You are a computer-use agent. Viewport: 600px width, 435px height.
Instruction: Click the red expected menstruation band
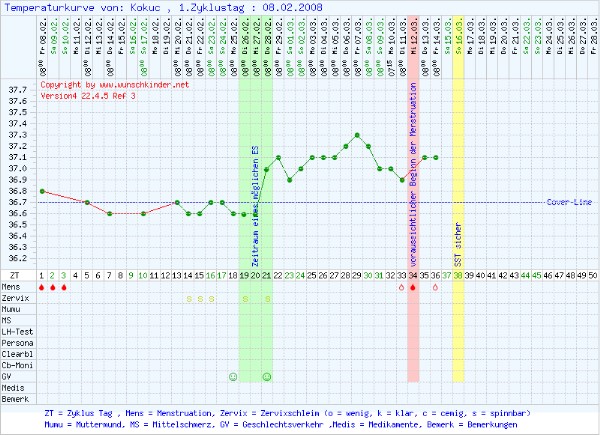tap(413, 340)
